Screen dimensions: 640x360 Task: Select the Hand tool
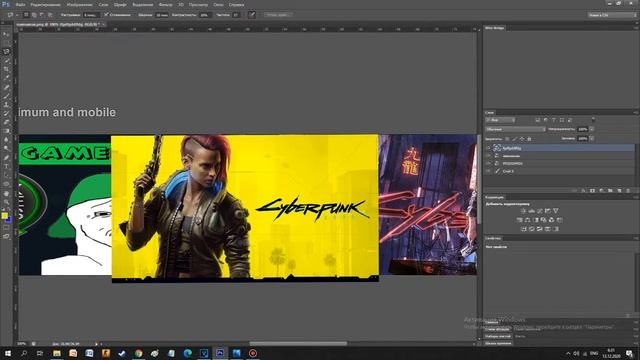point(6,193)
